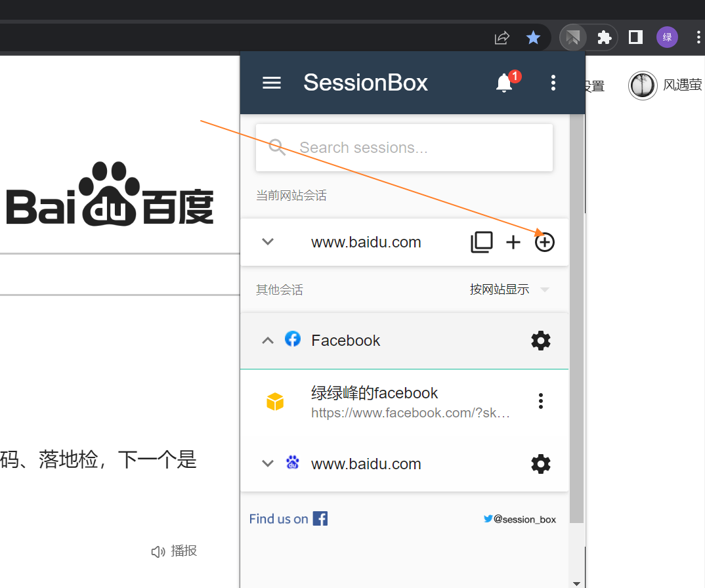Click the plain plus icon for www.baidu.com
This screenshot has height=588, width=705.
point(513,242)
